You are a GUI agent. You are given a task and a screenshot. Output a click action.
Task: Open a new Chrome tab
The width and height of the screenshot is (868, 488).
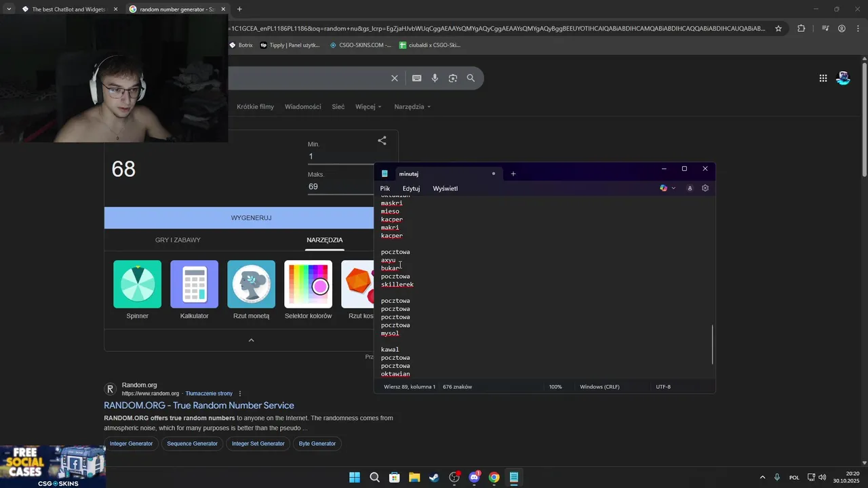tap(239, 9)
